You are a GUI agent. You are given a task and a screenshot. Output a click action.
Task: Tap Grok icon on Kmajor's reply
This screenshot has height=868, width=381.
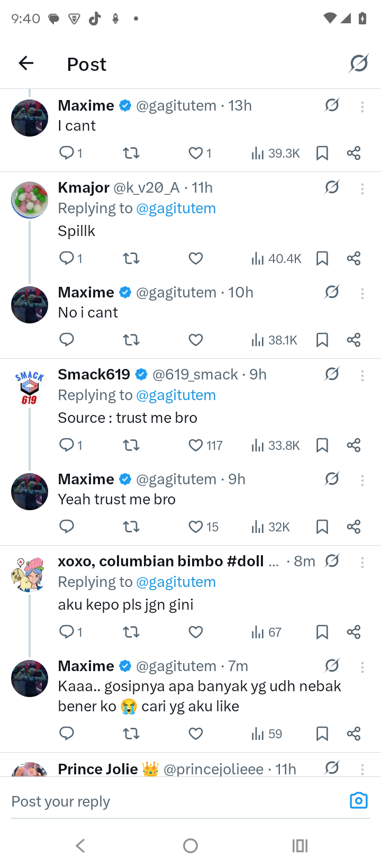[332, 187]
